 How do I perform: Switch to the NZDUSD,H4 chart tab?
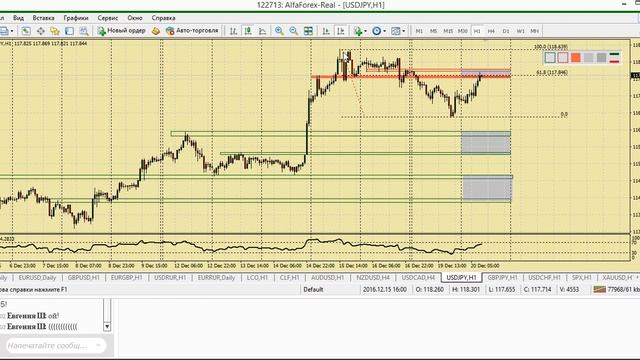coord(373,278)
